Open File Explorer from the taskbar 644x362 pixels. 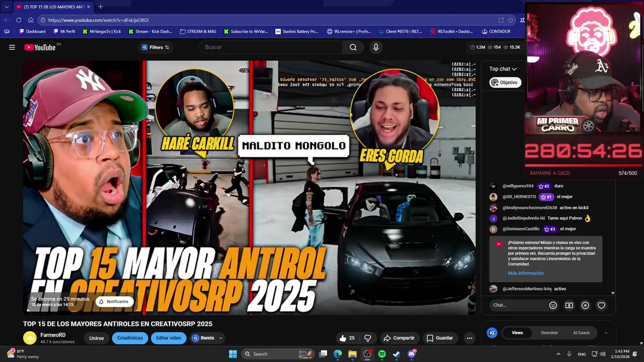(x=352, y=354)
